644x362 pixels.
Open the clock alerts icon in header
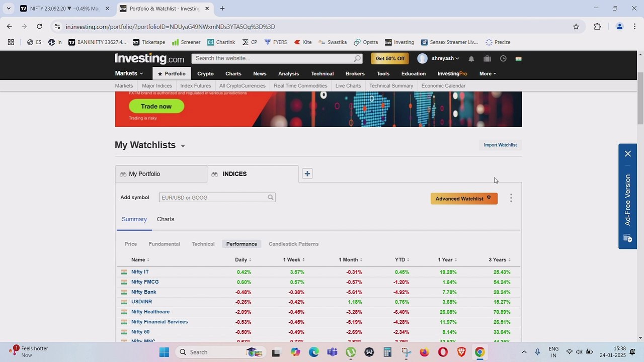[503, 59]
